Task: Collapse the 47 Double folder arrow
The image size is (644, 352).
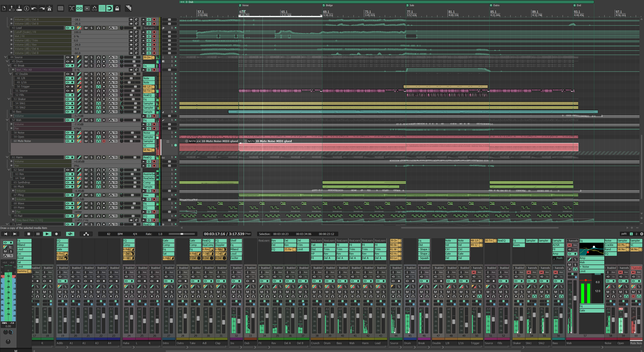Action: (11, 74)
